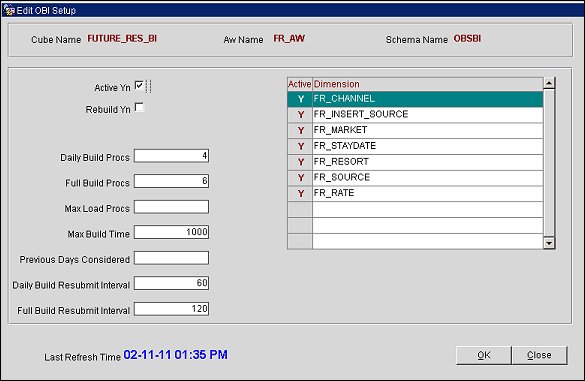Toggle the Active Yn checkbox
The width and height of the screenshot is (585, 381).
(x=139, y=86)
